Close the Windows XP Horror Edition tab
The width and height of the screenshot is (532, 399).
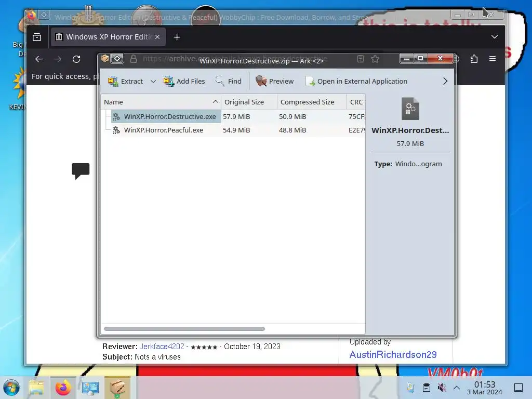tap(157, 37)
